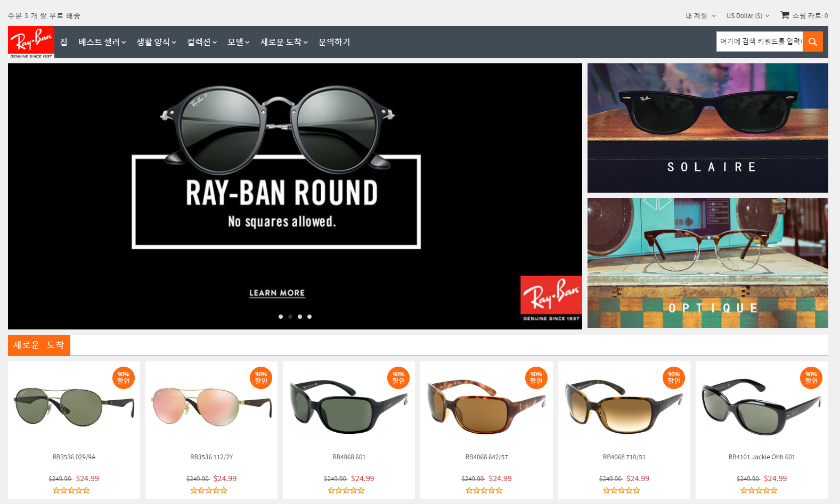
Task: Click the $249.90 struck price of RB3536 112/2Y
Action: click(x=198, y=479)
